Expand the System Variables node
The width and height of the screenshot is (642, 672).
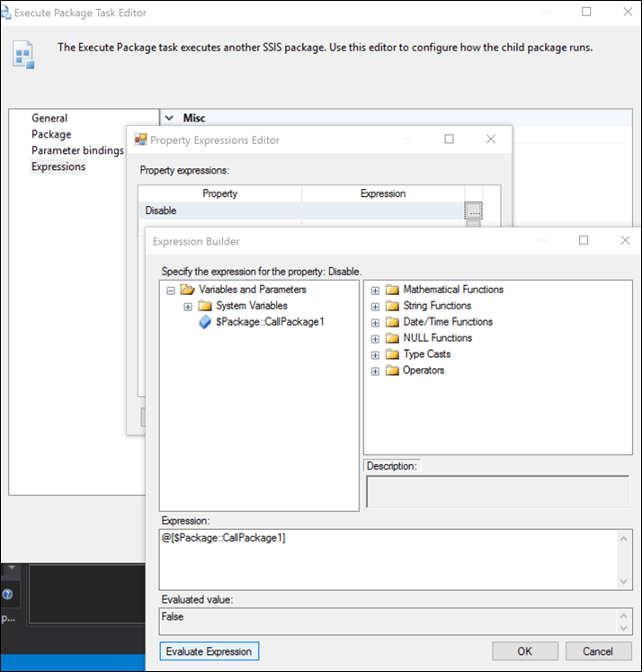click(188, 306)
